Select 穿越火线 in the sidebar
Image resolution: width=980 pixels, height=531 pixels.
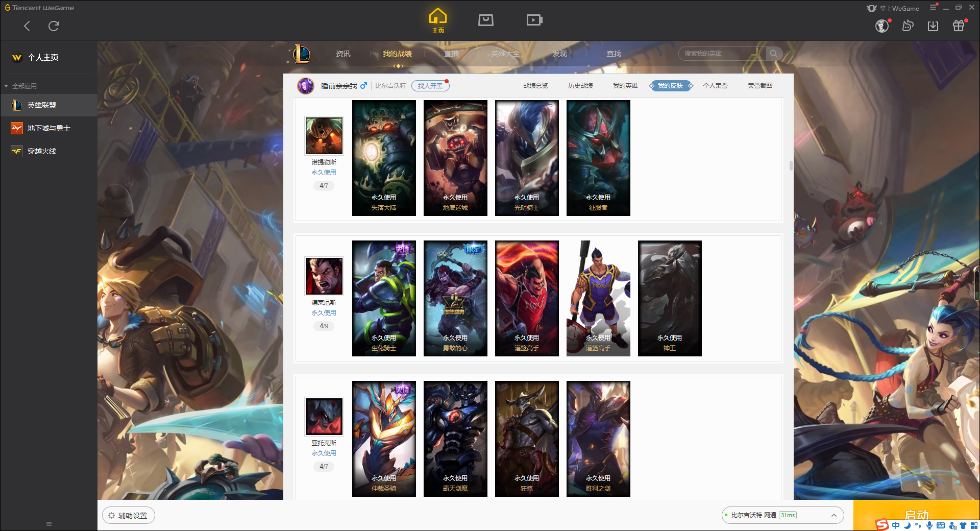point(49,151)
